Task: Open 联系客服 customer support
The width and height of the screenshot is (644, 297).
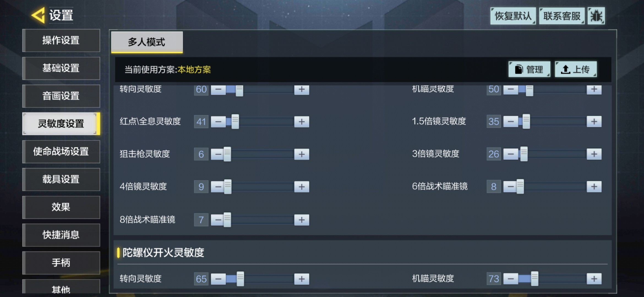Action: click(562, 16)
